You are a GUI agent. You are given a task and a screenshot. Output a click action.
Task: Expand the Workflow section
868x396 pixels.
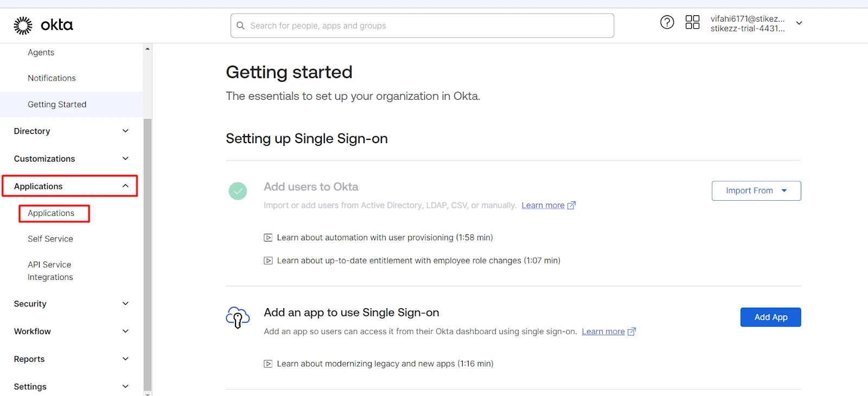125,331
